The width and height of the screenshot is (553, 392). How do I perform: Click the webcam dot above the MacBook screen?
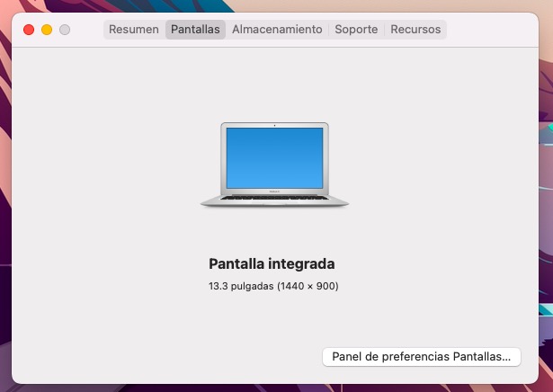click(274, 125)
